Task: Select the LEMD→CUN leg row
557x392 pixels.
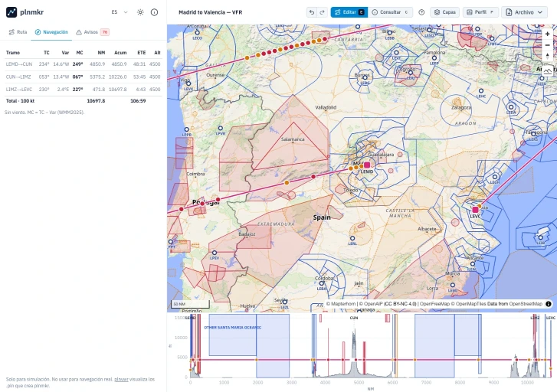Action: click(83, 64)
